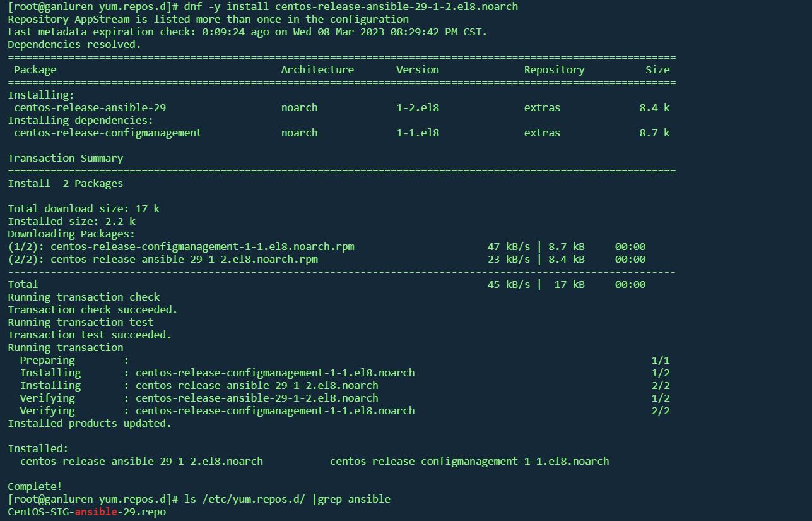The image size is (812, 521).
Task: Click download speed '23 kB/s'
Action: coord(509,259)
